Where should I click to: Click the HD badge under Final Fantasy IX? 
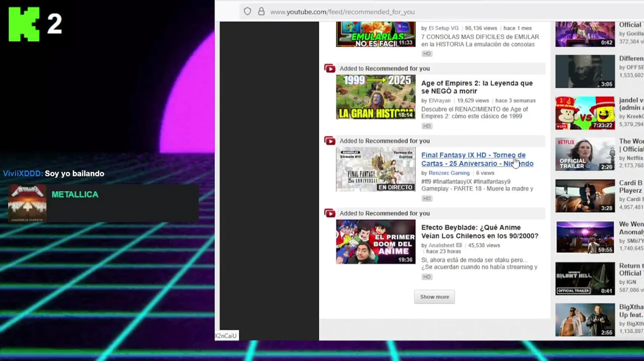pyautogui.click(x=427, y=199)
